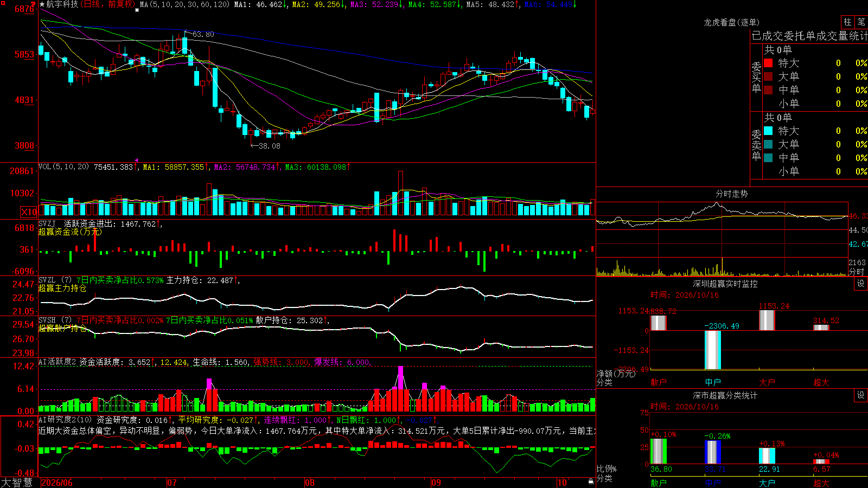Click the 分时走势 panel title
This screenshot has height=488, width=868.
pyautogui.click(x=731, y=194)
